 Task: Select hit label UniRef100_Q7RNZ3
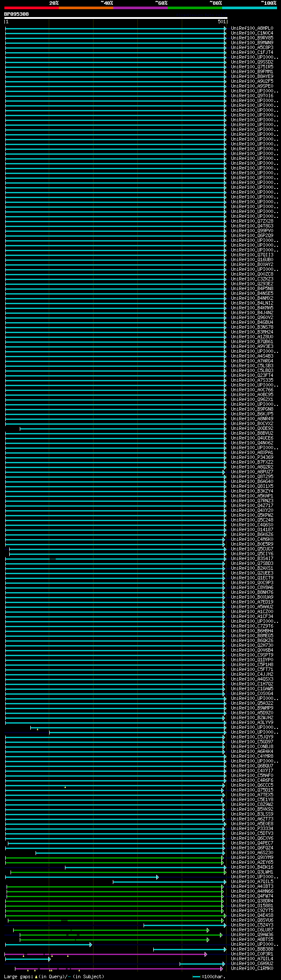click(252, 501)
